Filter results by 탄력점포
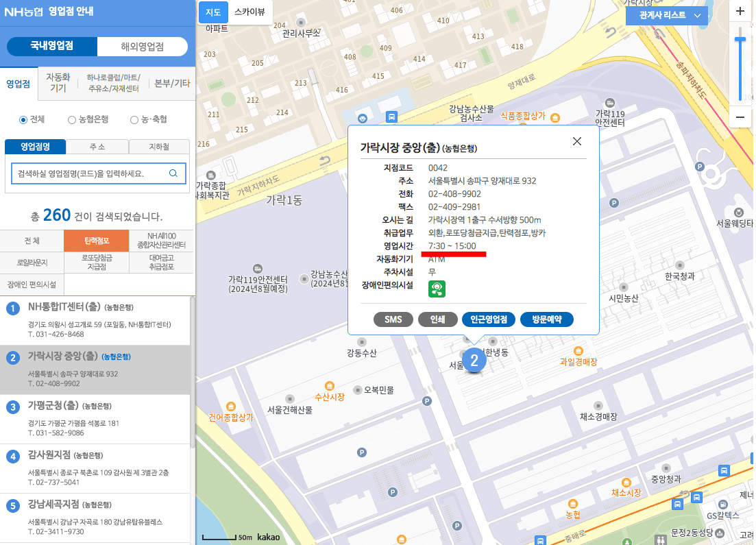 click(x=97, y=241)
